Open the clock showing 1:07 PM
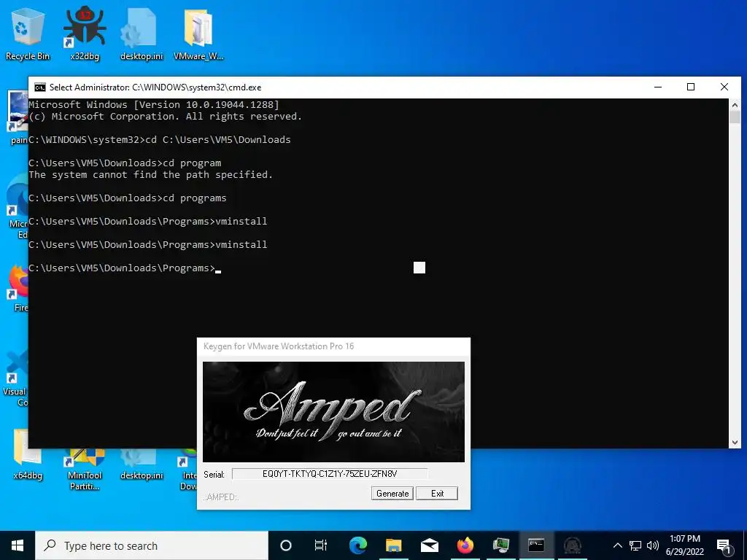 coord(685,545)
